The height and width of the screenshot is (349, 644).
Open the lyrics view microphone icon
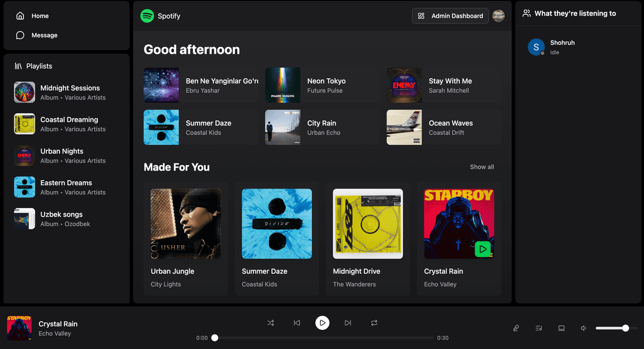click(x=516, y=328)
